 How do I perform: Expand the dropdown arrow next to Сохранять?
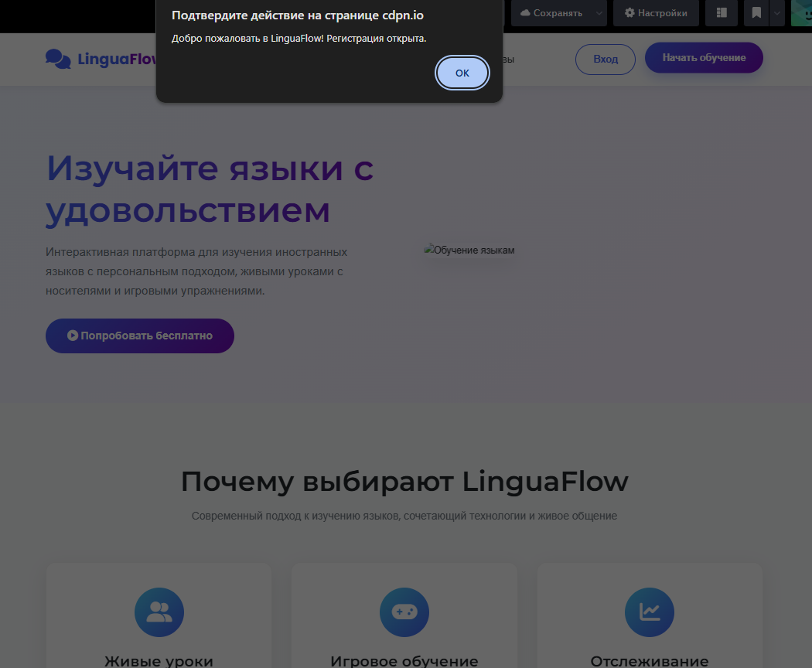599,12
